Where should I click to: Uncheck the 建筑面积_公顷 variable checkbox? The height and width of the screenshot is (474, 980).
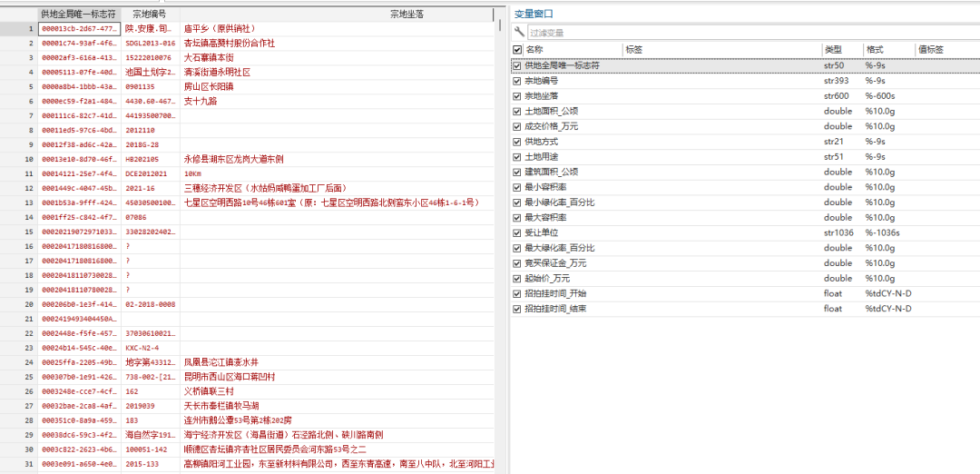pyautogui.click(x=517, y=172)
